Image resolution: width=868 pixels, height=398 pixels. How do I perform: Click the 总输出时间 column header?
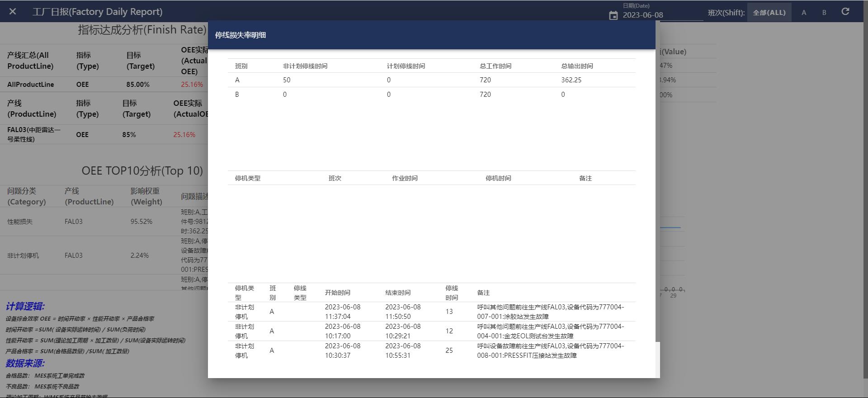pos(577,66)
